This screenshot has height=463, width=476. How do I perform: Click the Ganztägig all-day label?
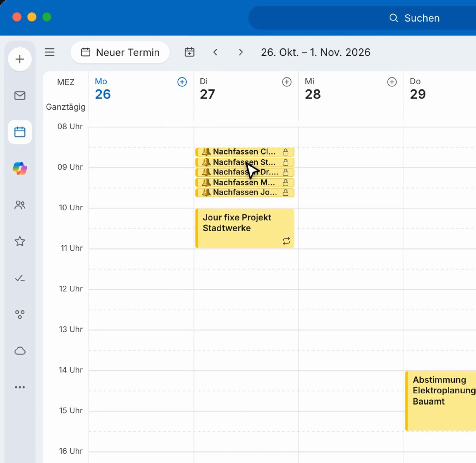pos(66,107)
